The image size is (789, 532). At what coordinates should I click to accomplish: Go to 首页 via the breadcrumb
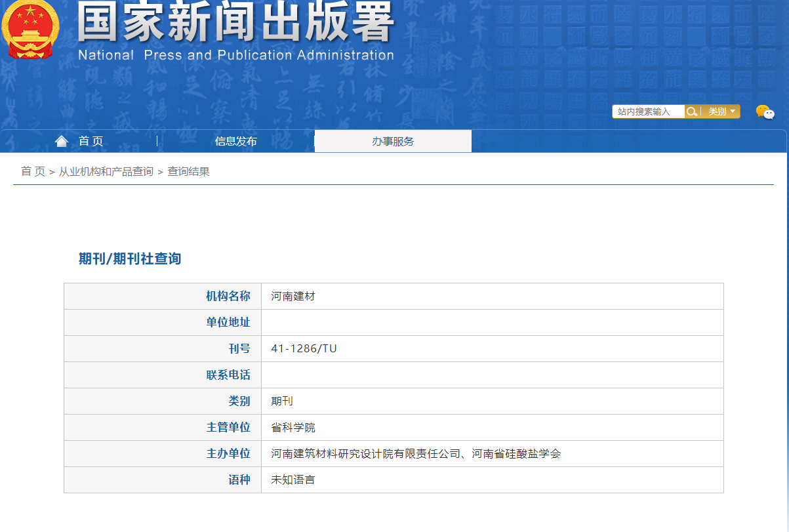pyautogui.click(x=33, y=172)
